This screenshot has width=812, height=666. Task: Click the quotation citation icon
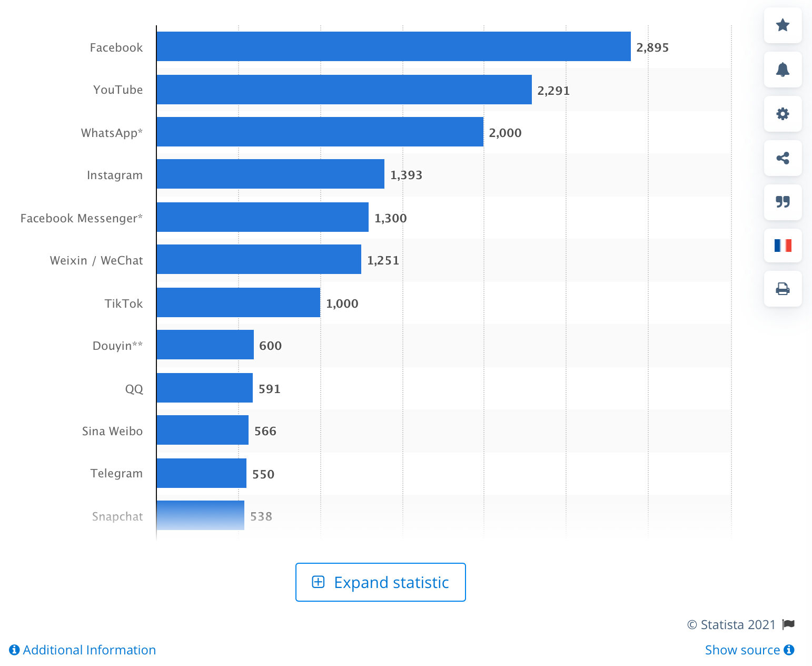click(x=783, y=202)
